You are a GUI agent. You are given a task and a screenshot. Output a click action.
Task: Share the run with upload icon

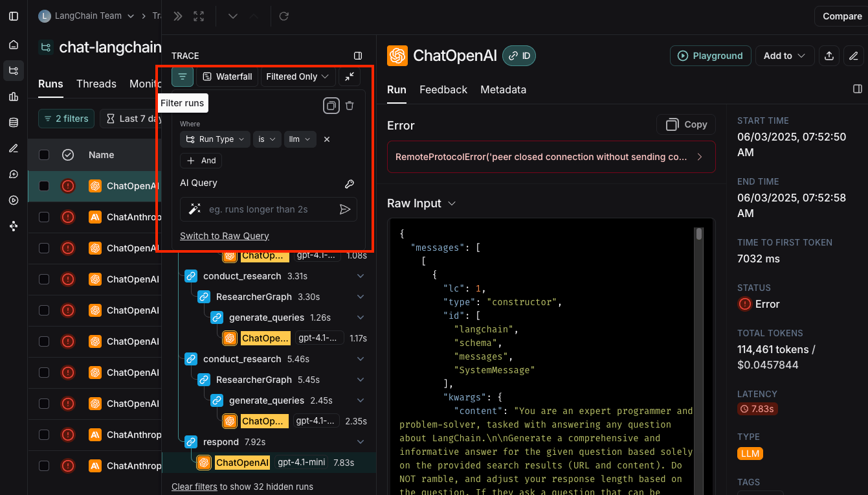click(x=829, y=56)
